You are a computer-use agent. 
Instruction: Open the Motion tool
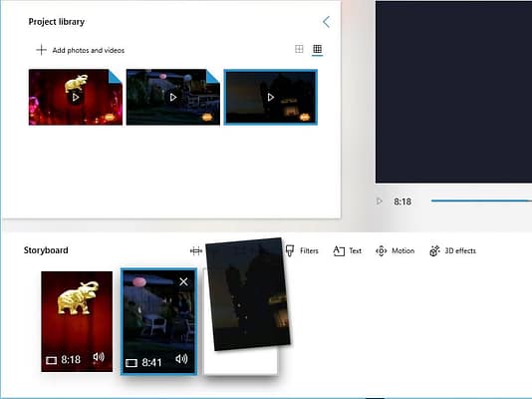point(395,251)
